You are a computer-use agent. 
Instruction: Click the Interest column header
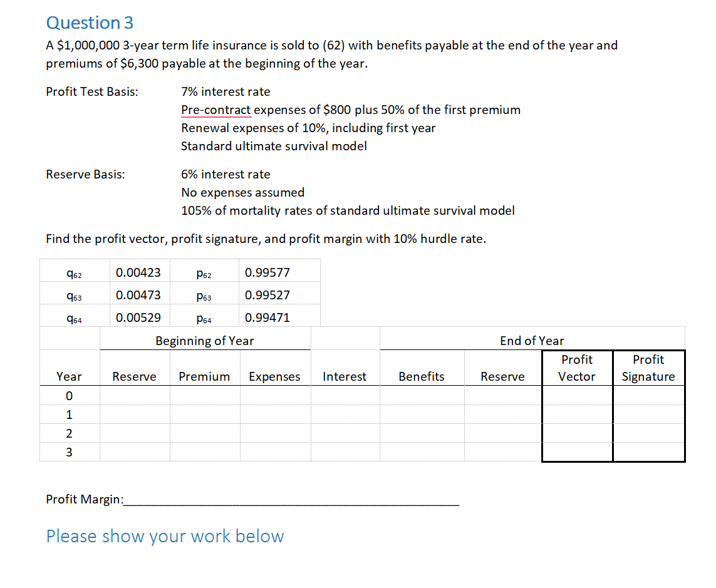(x=345, y=376)
